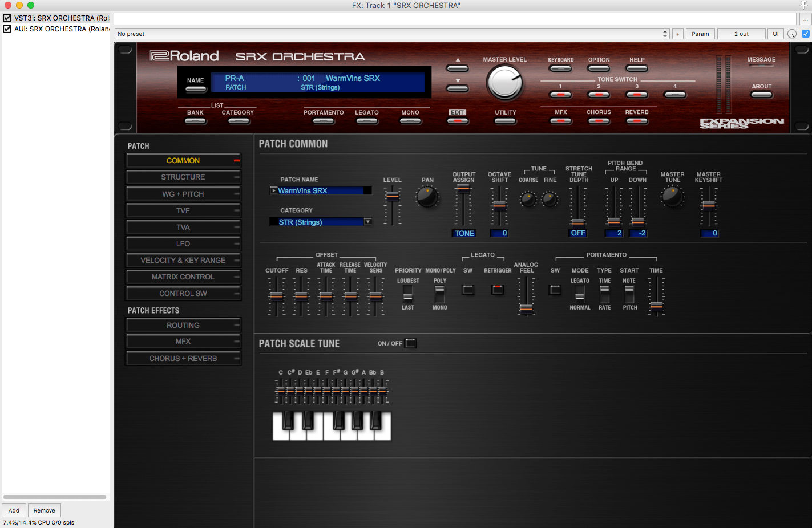The width and height of the screenshot is (812, 528).
Task: Open the BANK list button
Action: 195,121
